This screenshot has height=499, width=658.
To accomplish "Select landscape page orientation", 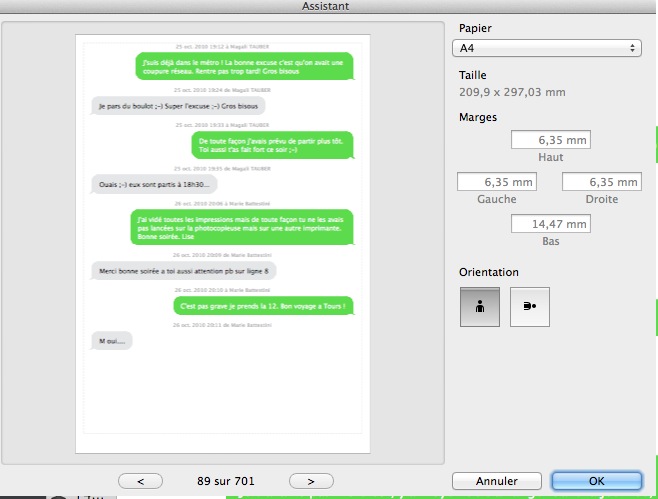I will [529, 307].
